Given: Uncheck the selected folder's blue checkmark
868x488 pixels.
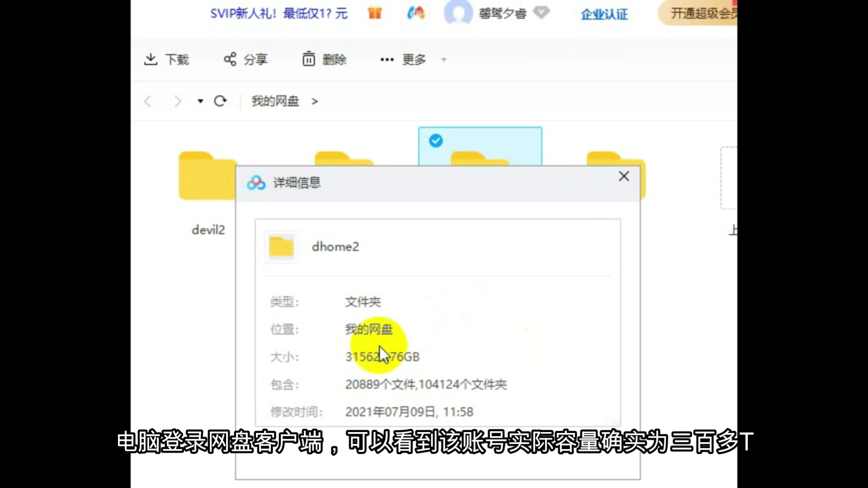Looking at the screenshot, I should [x=436, y=141].
